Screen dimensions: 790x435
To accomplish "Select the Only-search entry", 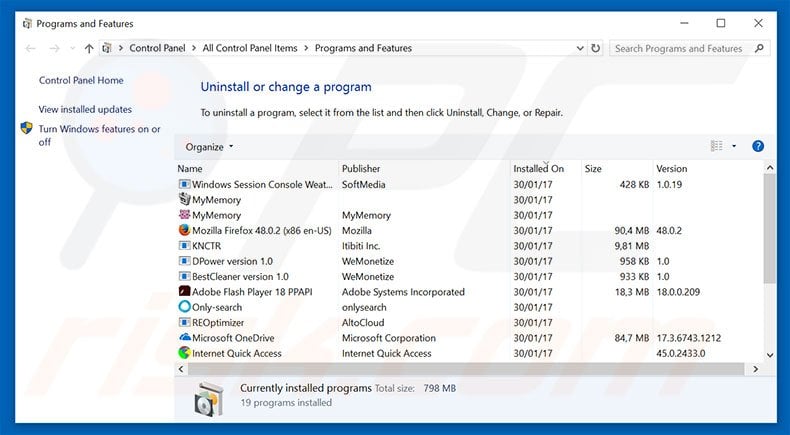I will click(x=217, y=307).
